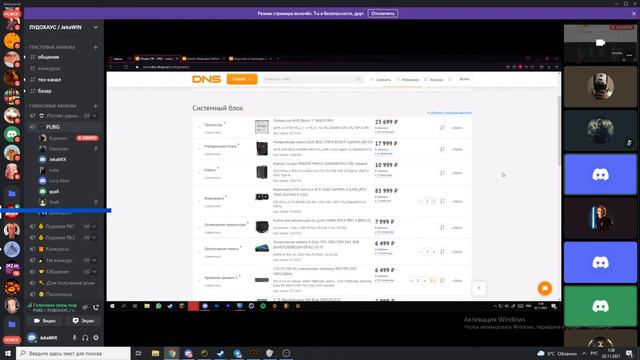640x360 pixels.
Task: Open the orange-avatar server in the server list
Action: 12,41
